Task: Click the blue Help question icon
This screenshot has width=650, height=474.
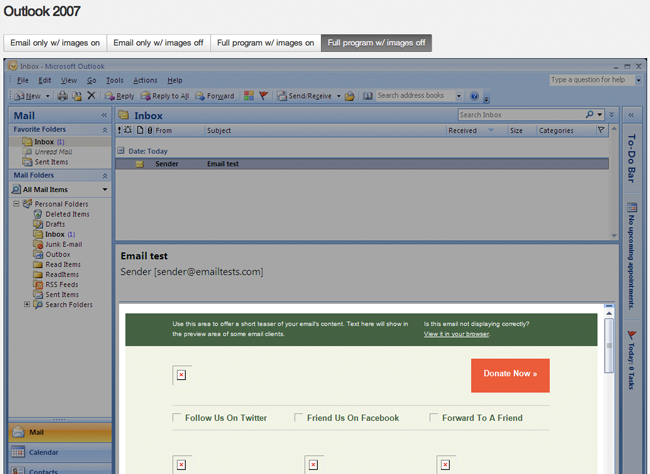Action: [x=474, y=96]
